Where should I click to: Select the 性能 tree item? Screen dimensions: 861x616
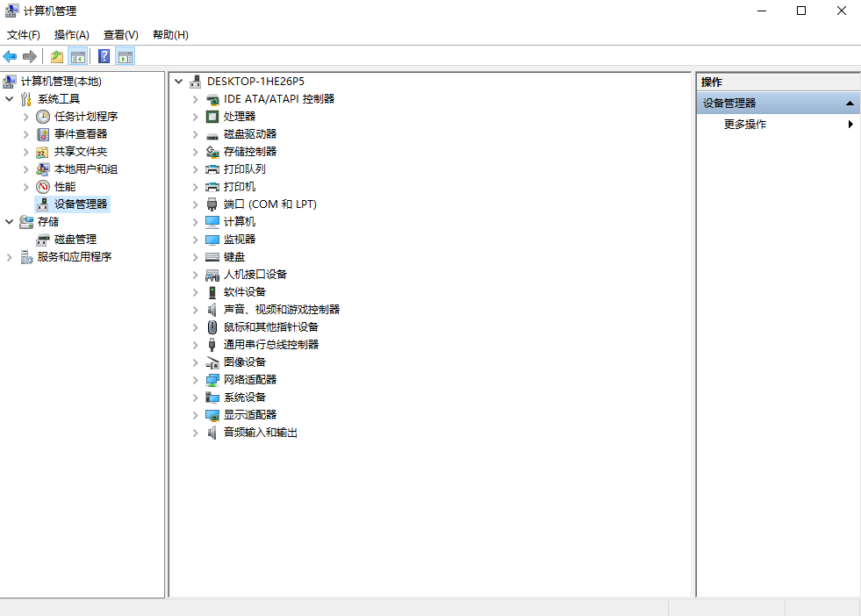(65, 187)
